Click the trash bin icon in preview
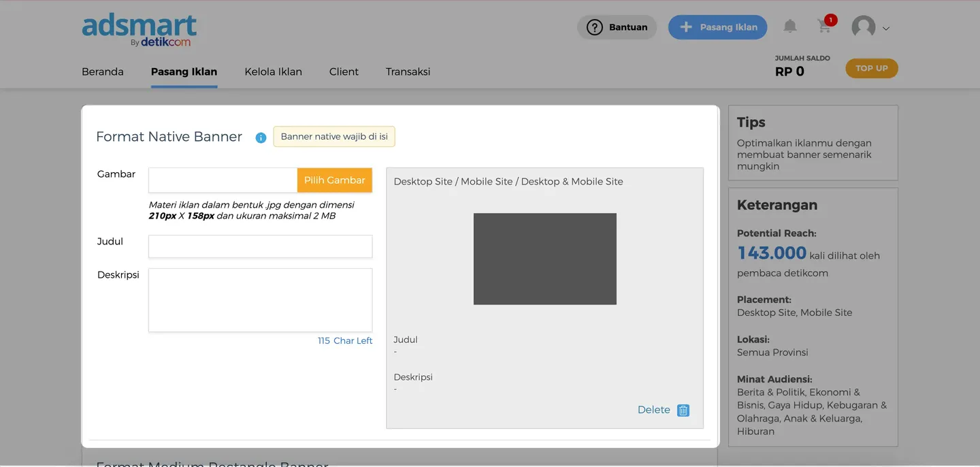The height and width of the screenshot is (467, 980). tap(683, 410)
